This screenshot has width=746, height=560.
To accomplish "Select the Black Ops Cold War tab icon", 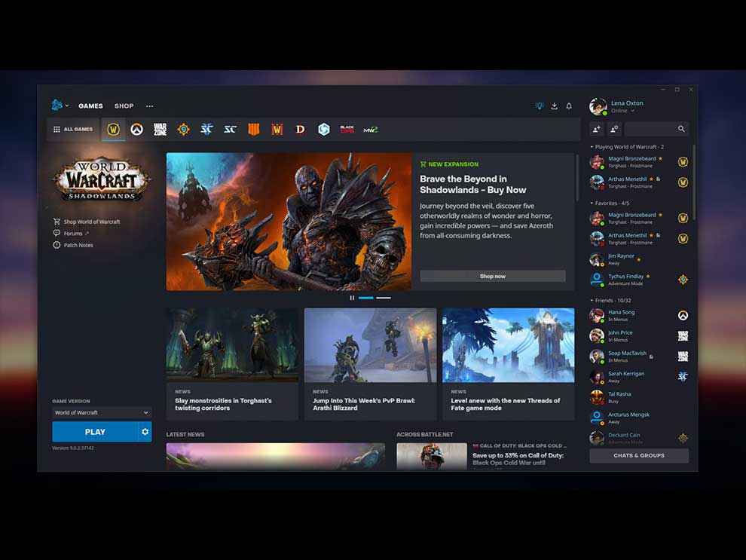I will click(347, 130).
